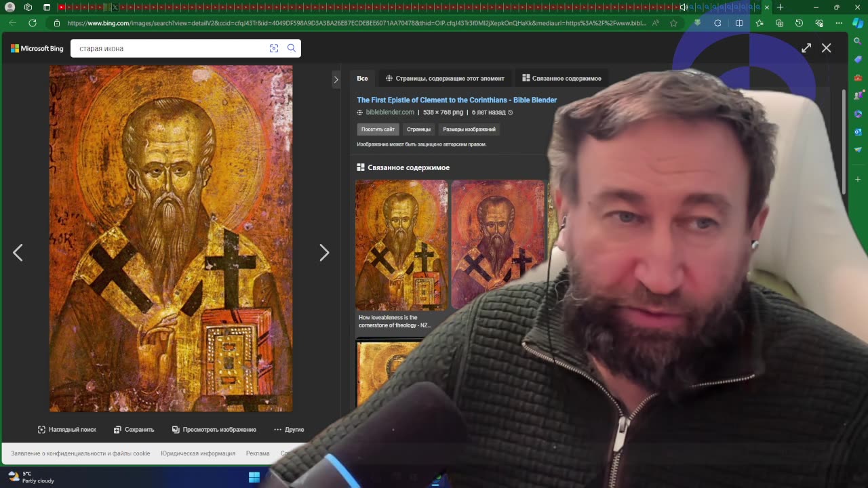
Task: Open the bibleblender.com source link
Action: [x=389, y=112]
